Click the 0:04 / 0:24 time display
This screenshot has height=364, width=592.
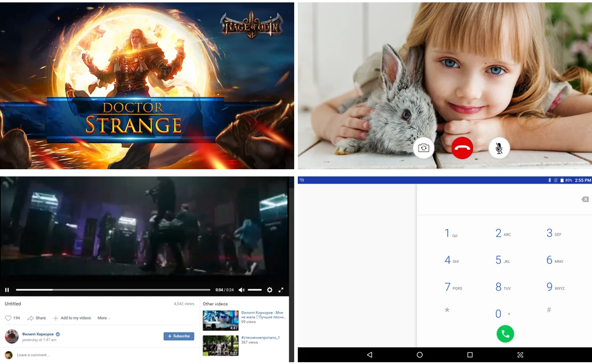click(x=224, y=290)
